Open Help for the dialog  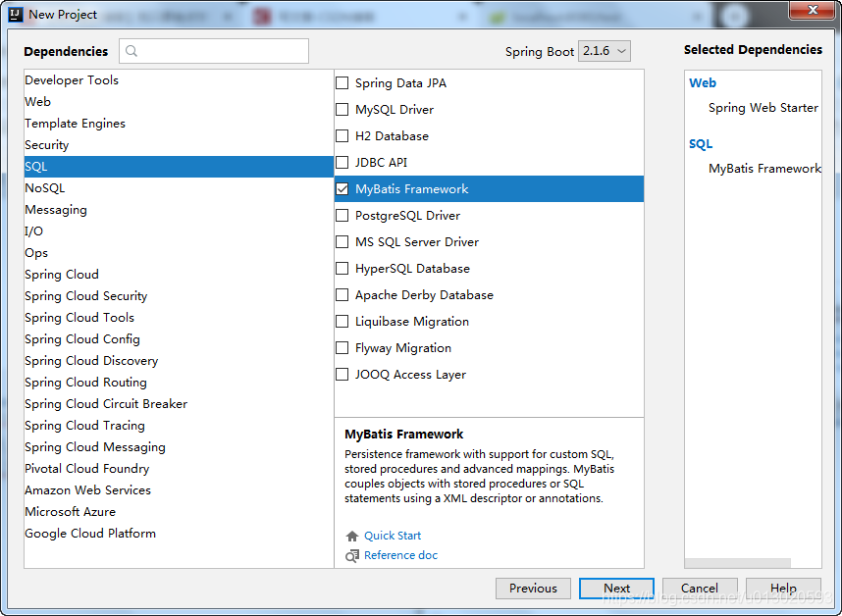[783, 589]
